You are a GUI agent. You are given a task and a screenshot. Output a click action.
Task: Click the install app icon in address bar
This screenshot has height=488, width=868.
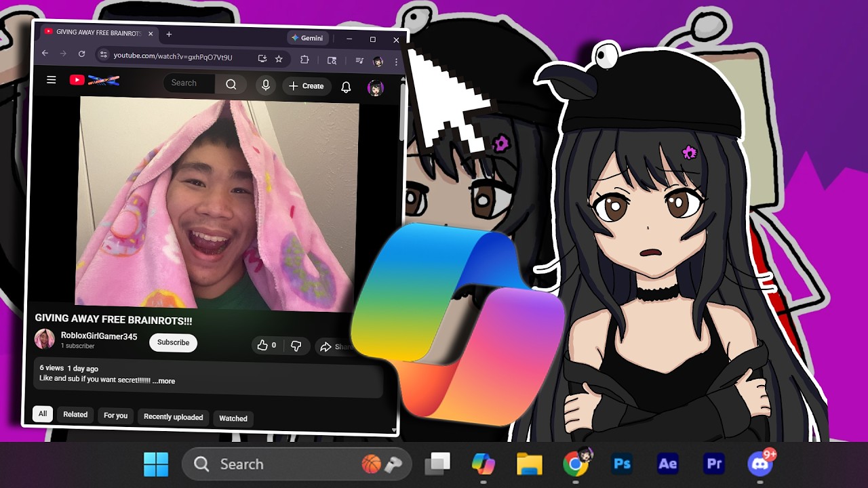pyautogui.click(x=262, y=59)
